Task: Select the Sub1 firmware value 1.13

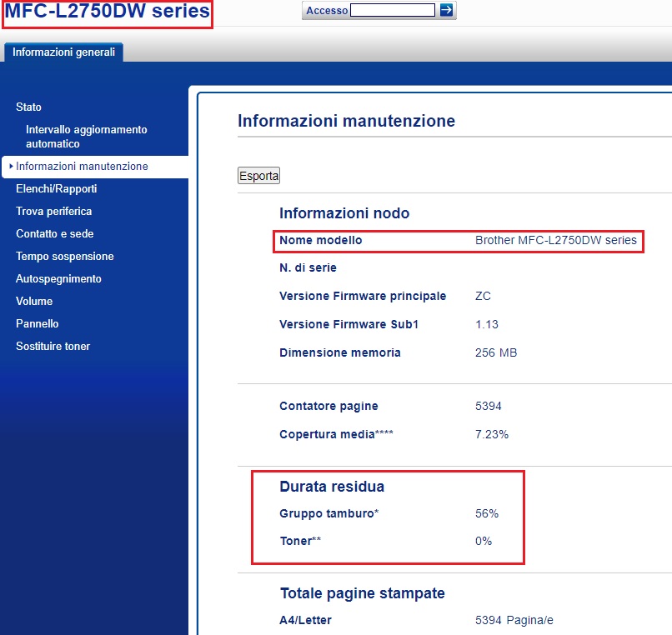Action: tap(487, 324)
